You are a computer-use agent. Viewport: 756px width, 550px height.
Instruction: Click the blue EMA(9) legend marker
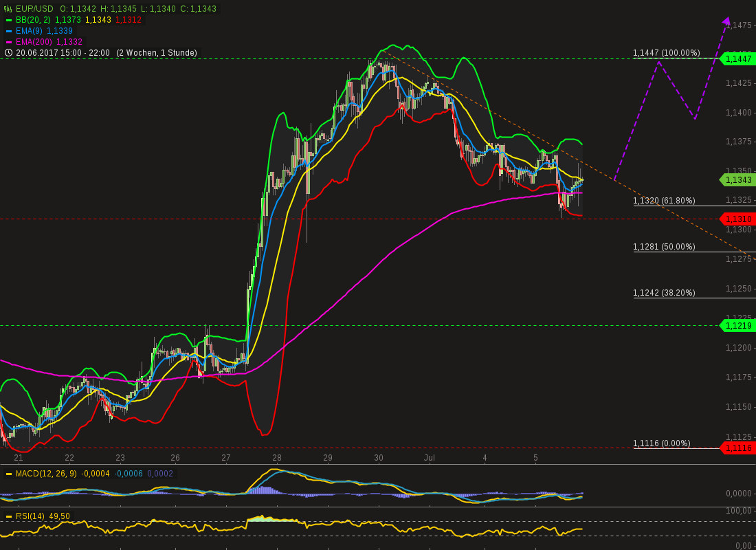[8, 31]
